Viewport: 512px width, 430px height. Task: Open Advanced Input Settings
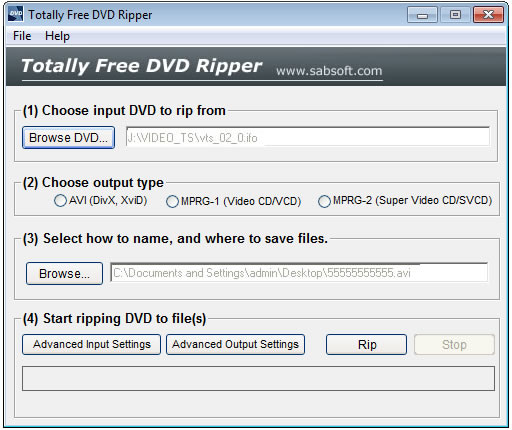point(91,344)
